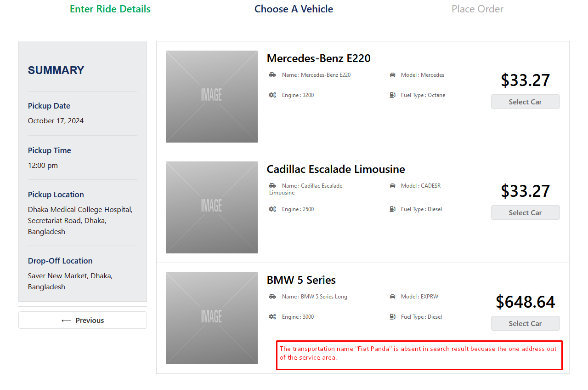This screenshot has height=390, width=588.
Task: Click fuel pump icon beside Fuel Type Octane
Action: pyautogui.click(x=393, y=95)
